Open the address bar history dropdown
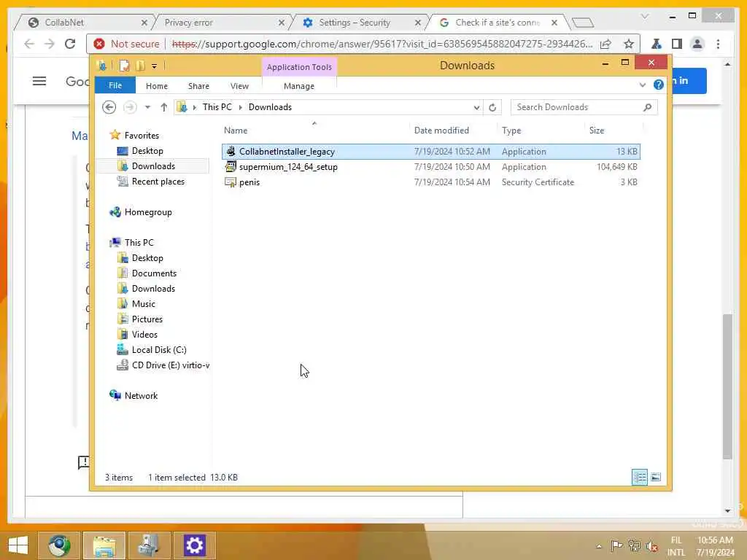 tap(476, 108)
